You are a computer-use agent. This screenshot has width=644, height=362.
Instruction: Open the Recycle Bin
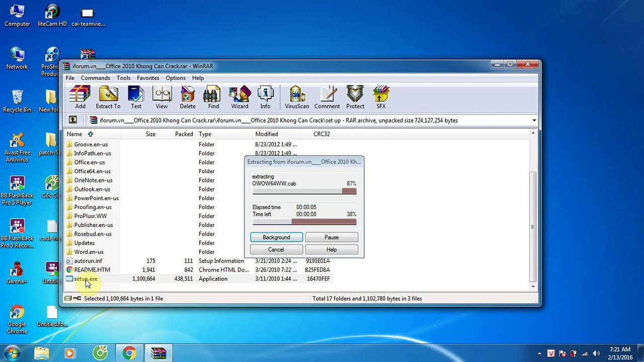coord(17,102)
